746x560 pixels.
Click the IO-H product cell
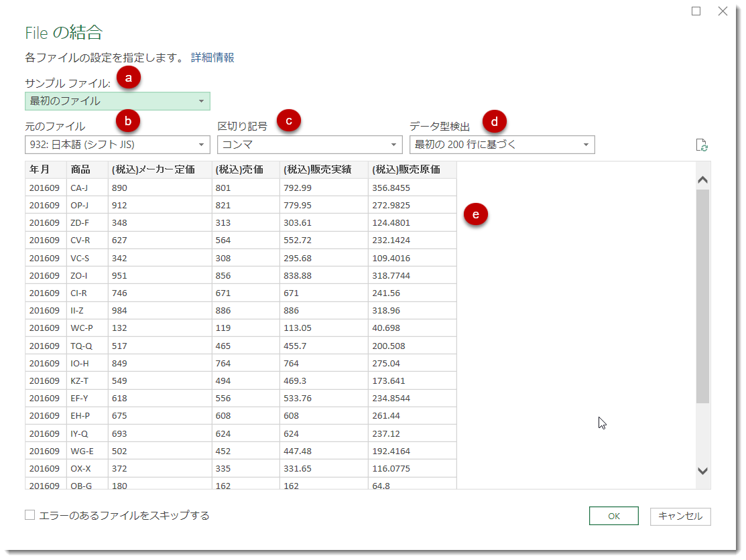87,363
